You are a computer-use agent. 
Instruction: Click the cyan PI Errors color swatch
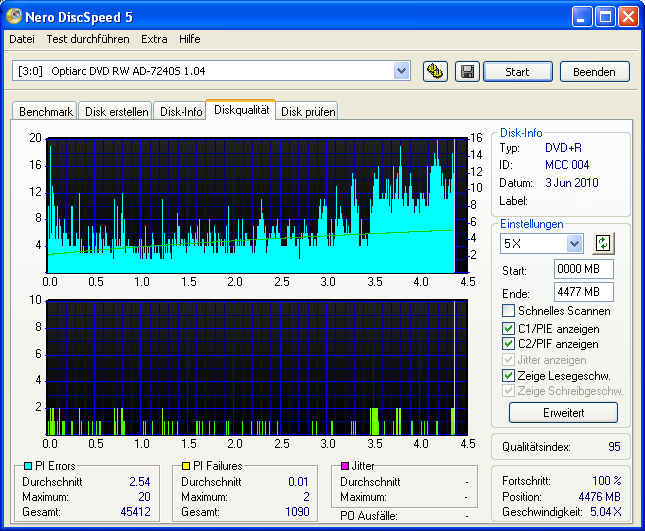pyautogui.click(x=28, y=466)
